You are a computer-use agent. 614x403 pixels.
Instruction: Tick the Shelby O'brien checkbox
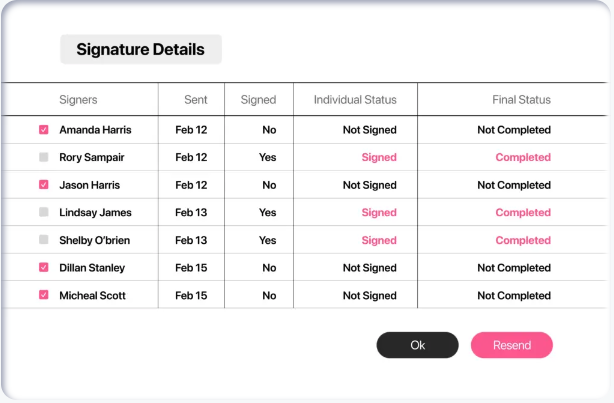(43, 240)
